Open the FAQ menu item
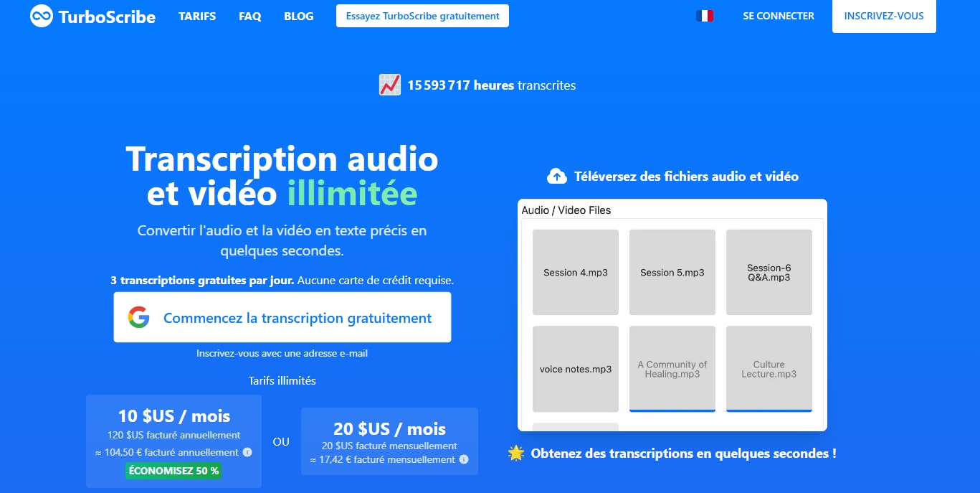 coord(250,16)
